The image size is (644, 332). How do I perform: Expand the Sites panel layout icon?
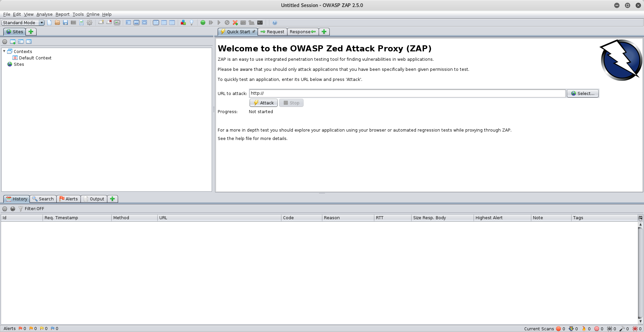point(128,22)
